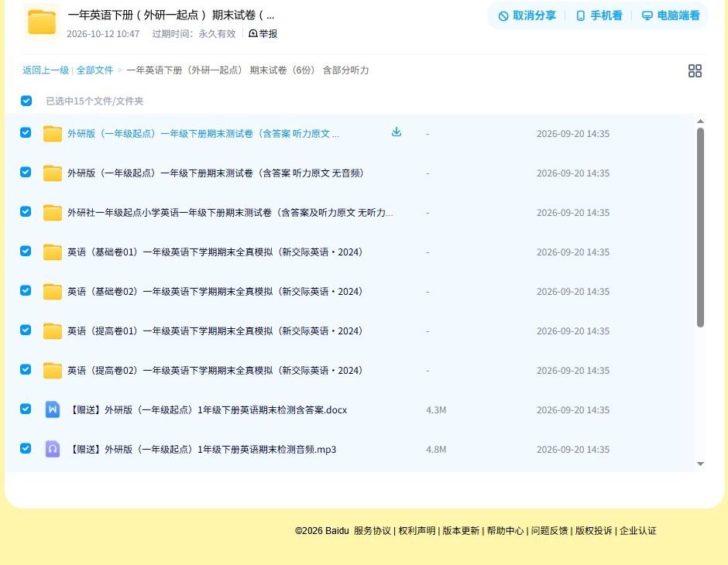Uncheck the 基础卷01 folder checkbox
The width and height of the screenshot is (728, 565).
point(26,251)
